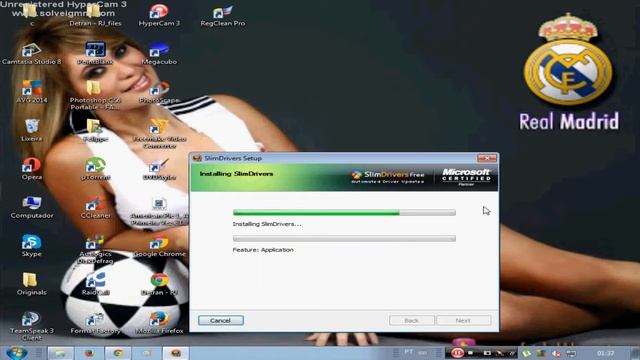Open the HyperCam 3 desktop shortcut
640x360 pixels.
point(159,15)
